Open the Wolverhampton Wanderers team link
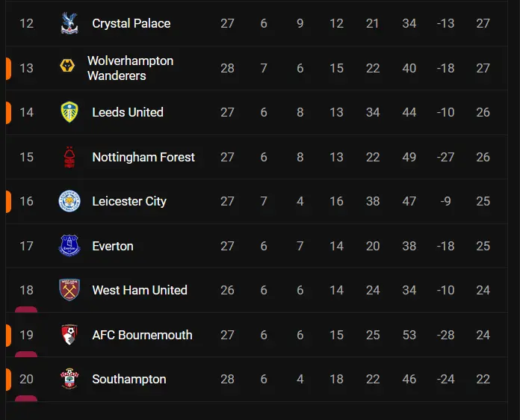The image size is (520, 420). pos(130,68)
